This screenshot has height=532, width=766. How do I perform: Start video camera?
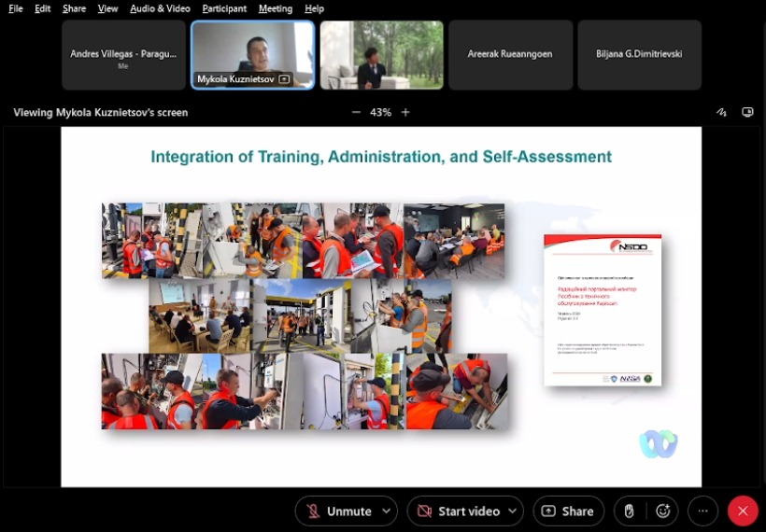tap(458, 511)
